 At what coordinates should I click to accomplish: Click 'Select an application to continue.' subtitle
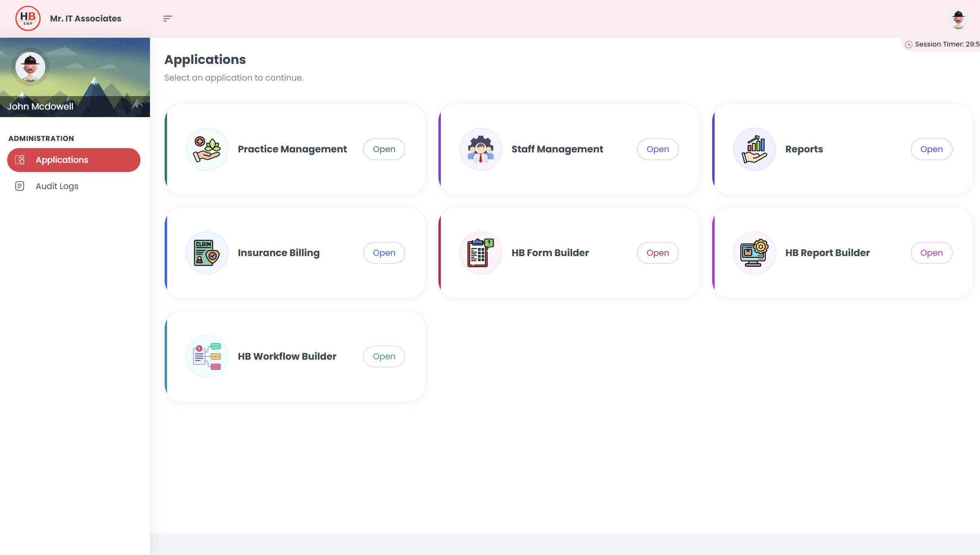coord(234,78)
